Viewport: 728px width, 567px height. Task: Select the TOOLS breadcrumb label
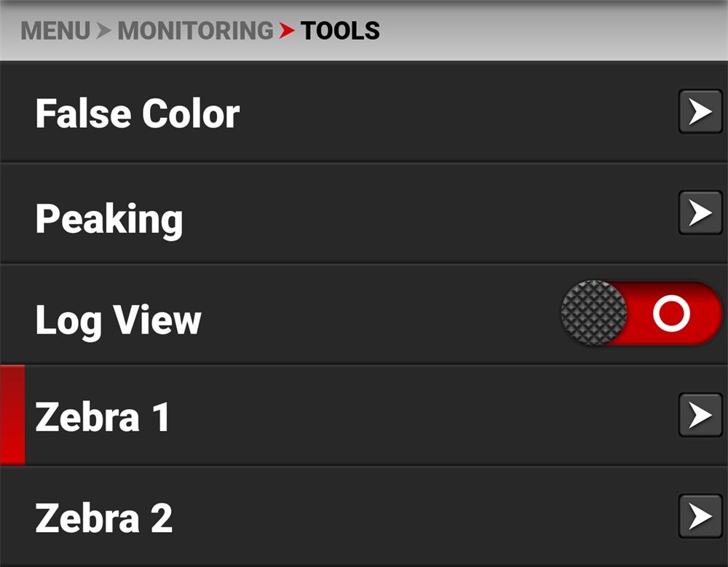340,31
